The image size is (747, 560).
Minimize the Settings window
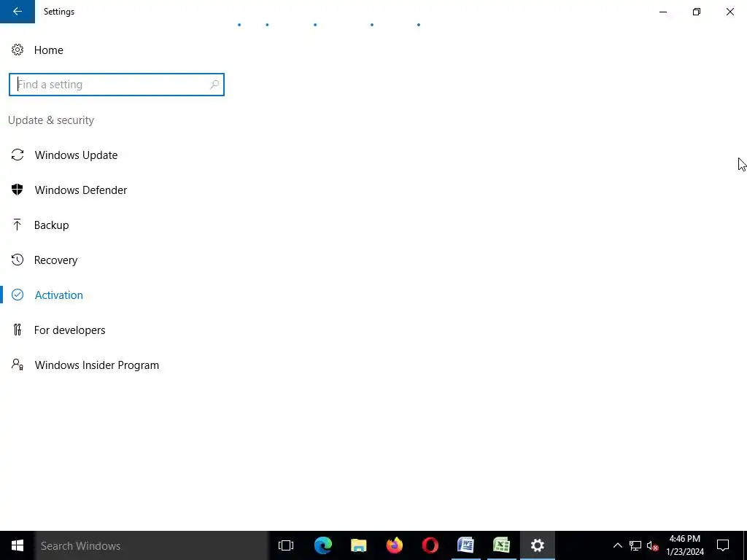(x=663, y=12)
